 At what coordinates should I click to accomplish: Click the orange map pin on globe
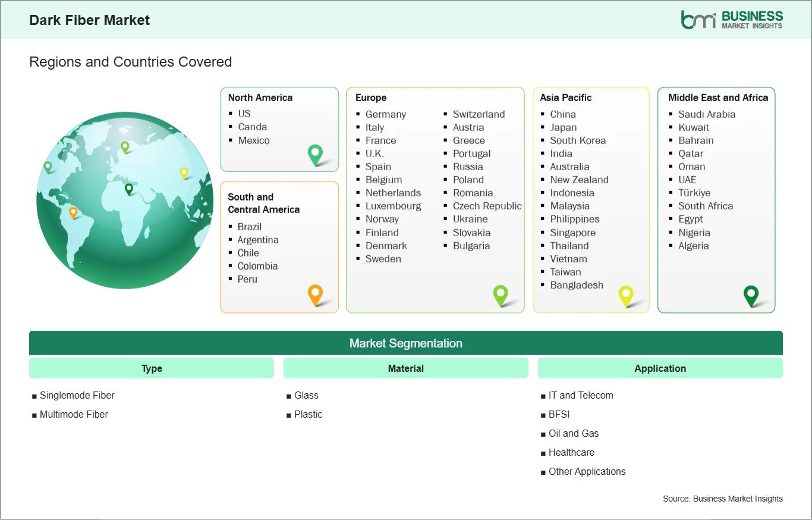point(73,212)
